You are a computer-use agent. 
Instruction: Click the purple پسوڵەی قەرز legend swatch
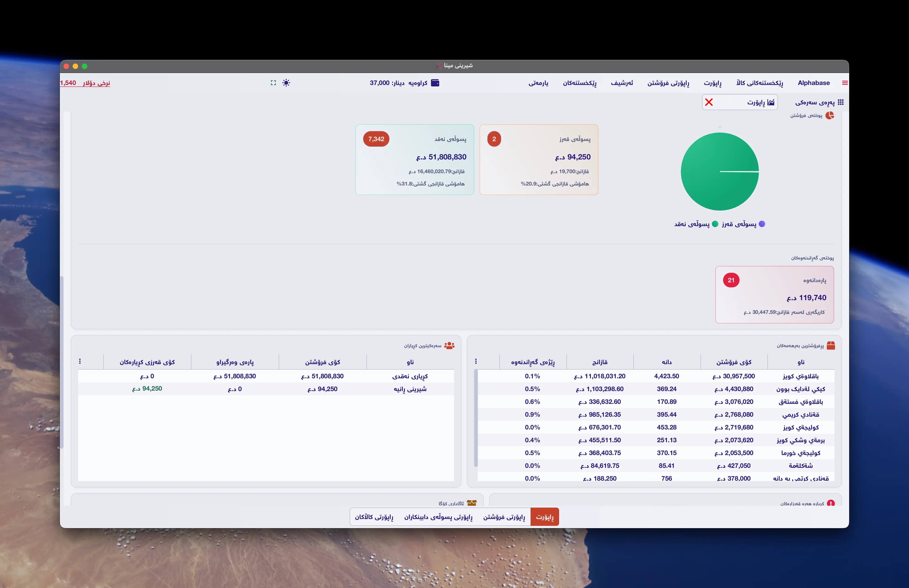[x=762, y=224]
